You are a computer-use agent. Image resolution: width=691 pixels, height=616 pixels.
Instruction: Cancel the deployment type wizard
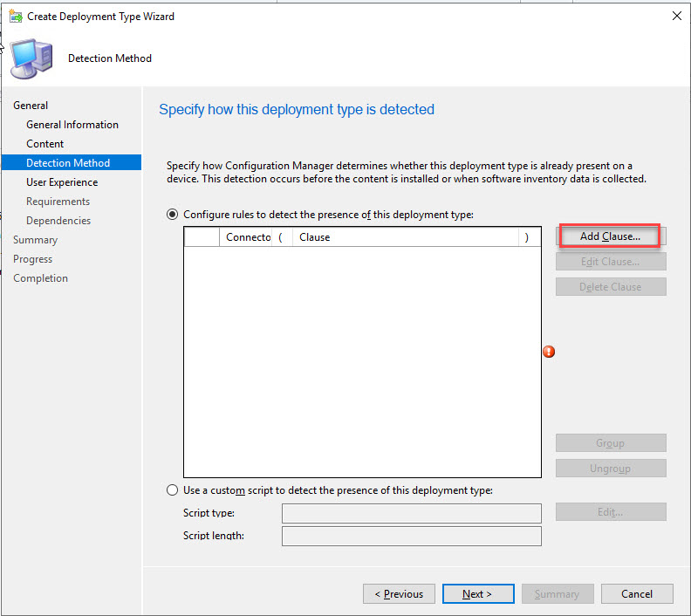click(x=637, y=594)
